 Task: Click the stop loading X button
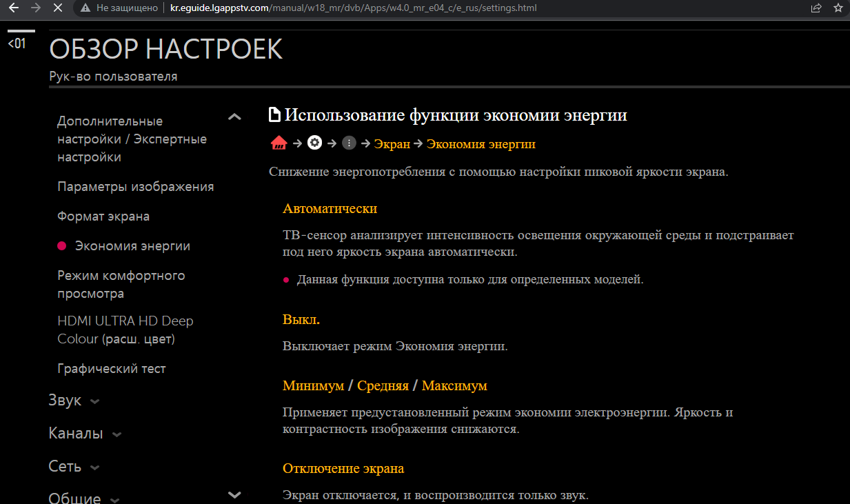(58, 8)
